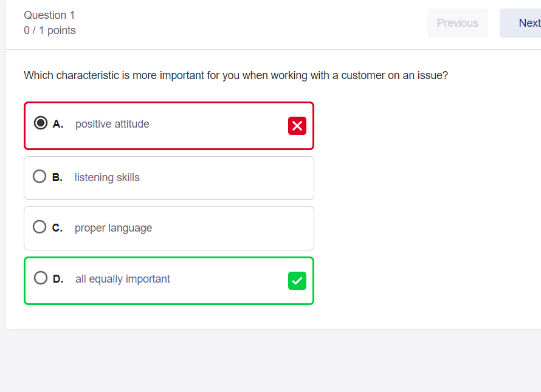Select radio button for option B
This screenshot has height=392, width=541.
[40, 176]
